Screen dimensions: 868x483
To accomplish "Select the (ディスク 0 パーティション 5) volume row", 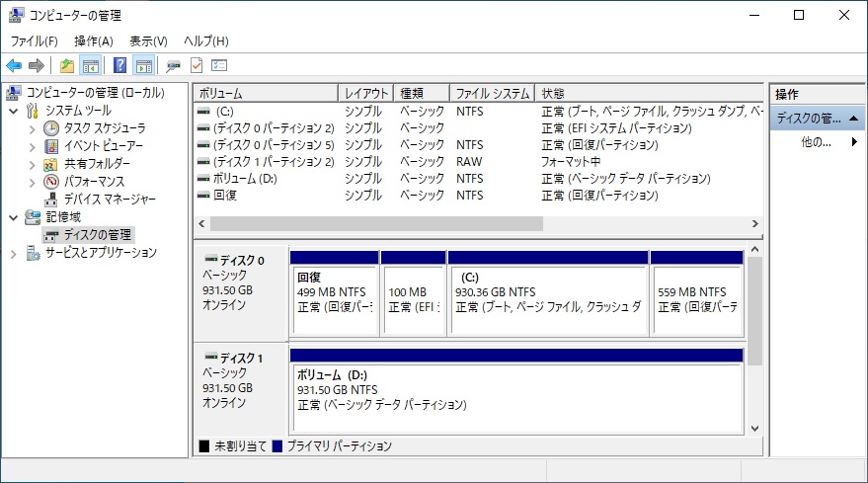I will (479, 145).
